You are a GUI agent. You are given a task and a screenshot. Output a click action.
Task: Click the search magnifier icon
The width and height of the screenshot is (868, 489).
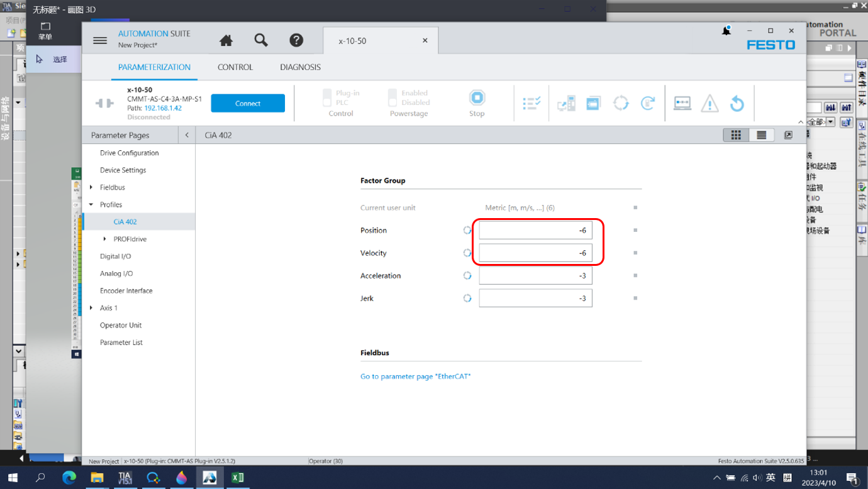(x=261, y=41)
